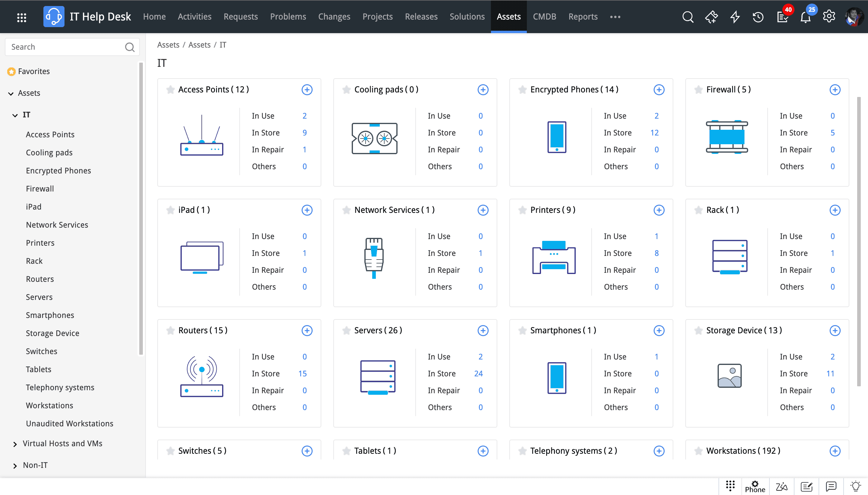Screen dimensions: 868x495
Task: Mark Firewall as favorite
Action: coord(698,90)
